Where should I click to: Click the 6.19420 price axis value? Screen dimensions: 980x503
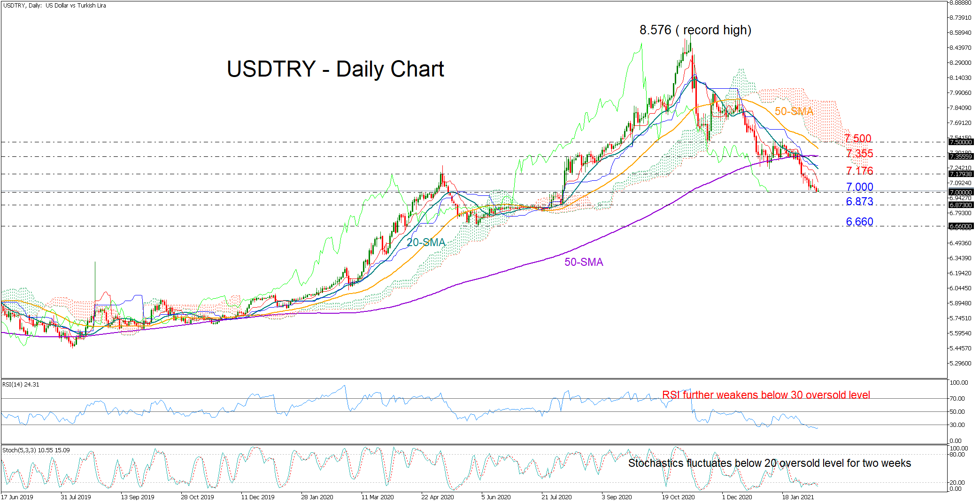(x=960, y=273)
